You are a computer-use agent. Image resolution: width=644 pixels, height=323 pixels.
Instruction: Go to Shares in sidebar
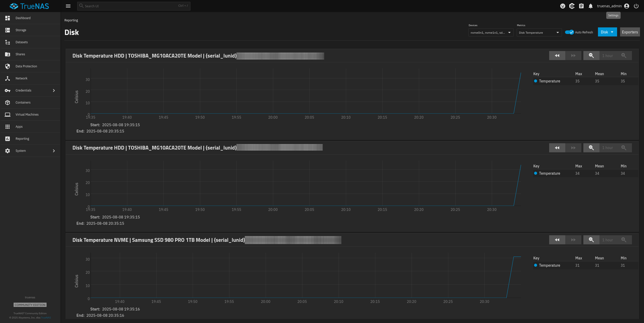coord(30,54)
